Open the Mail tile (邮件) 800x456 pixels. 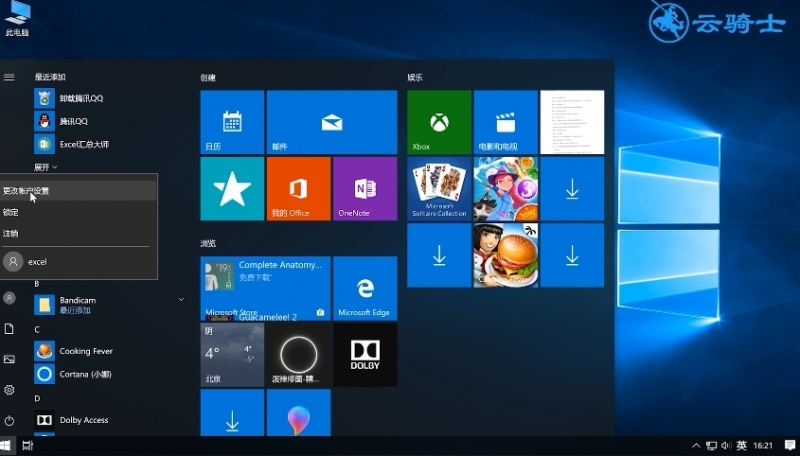point(332,122)
